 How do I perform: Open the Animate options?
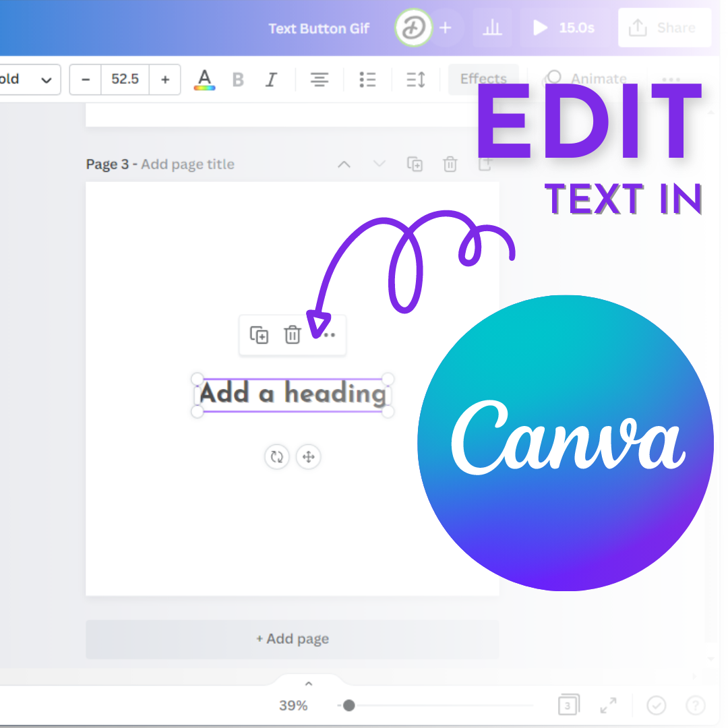pyautogui.click(x=597, y=79)
